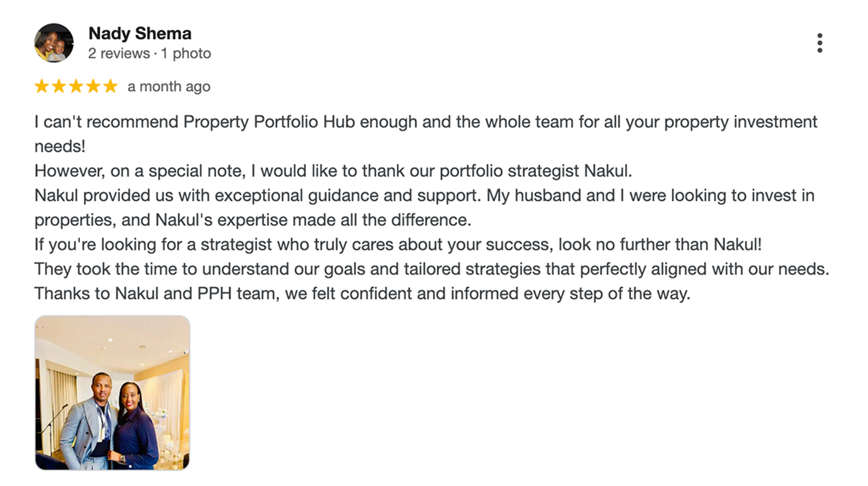Image resolution: width=868 pixels, height=486 pixels.
Task: Click the third yellow rating star
Action: pos(76,87)
